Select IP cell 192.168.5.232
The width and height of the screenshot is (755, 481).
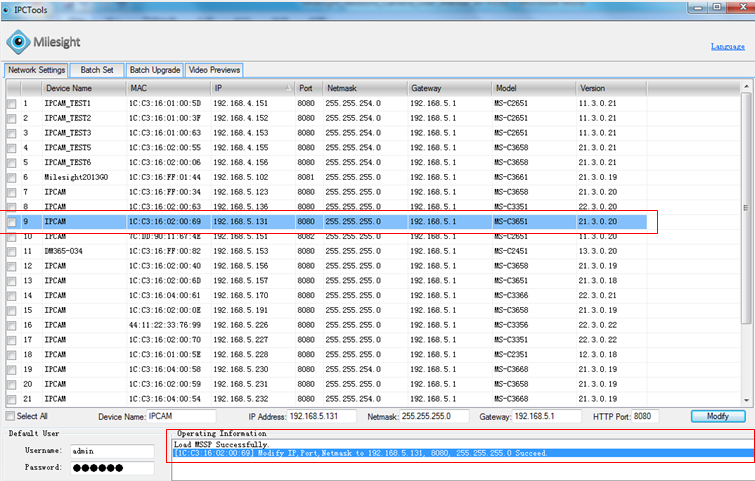(240, 399)
